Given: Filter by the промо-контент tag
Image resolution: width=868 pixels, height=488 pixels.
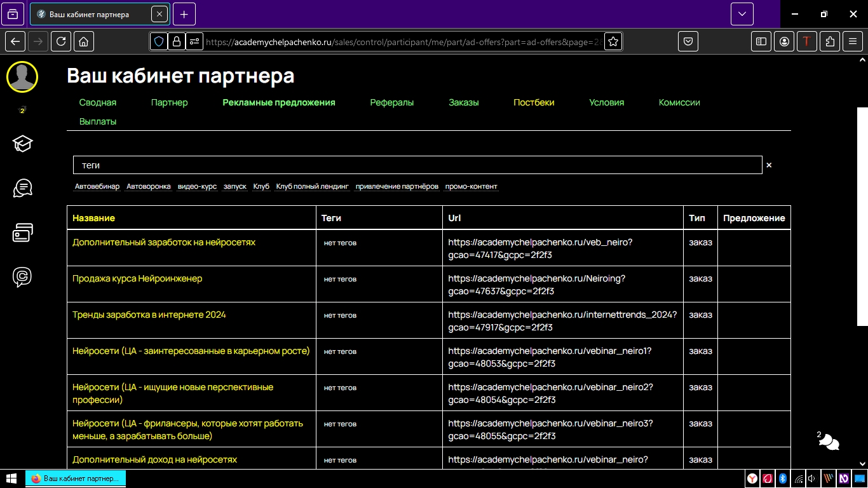Looking at the screenshot, I should pyautogui.click(x=471, y=187).
